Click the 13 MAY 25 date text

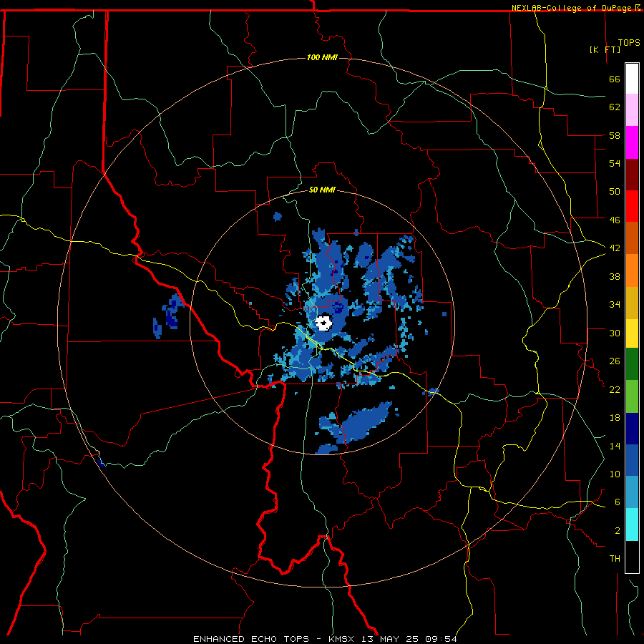pyautogui.click(x=390, y=639)
